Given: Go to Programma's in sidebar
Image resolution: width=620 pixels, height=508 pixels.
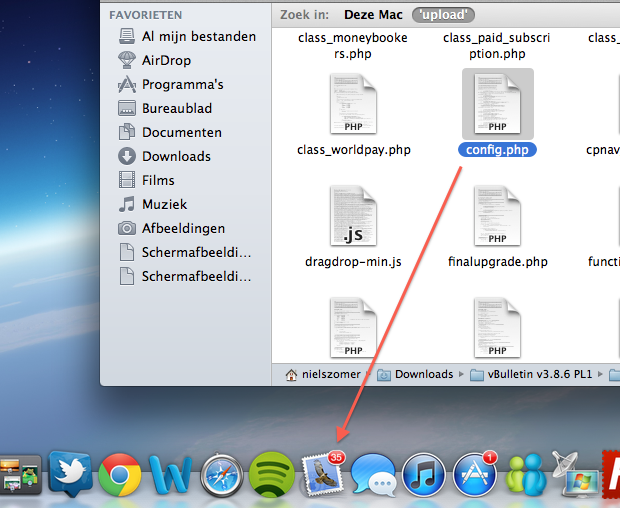Looking at the screenshot, I should [x=182, y=84].
